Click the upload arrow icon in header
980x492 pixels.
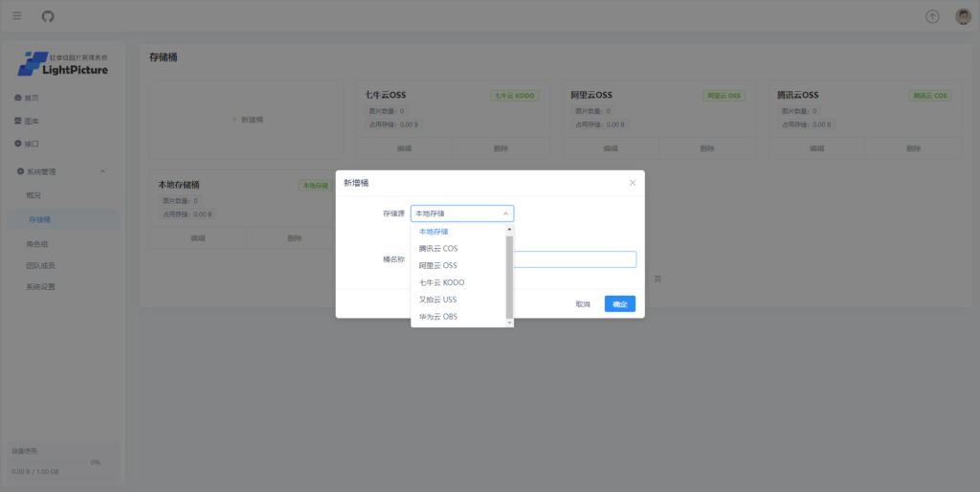click(x=932, y=16)
